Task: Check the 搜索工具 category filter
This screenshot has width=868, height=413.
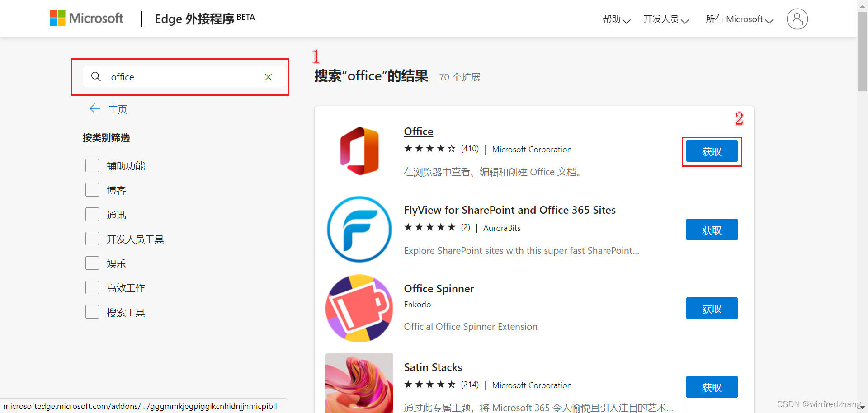Action: (x=92, y=312)
